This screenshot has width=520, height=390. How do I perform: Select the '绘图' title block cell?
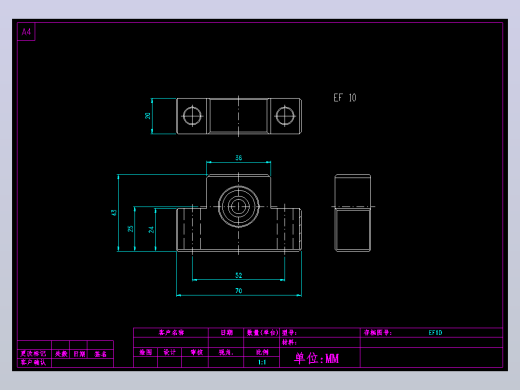pos(146,352)
